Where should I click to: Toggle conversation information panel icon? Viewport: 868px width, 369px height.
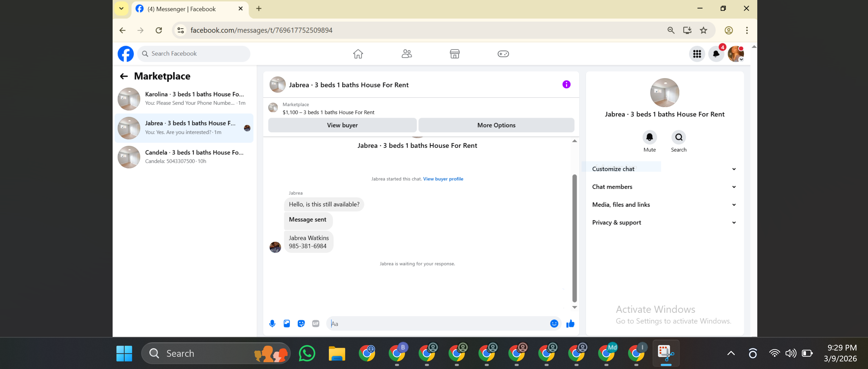pos(566,85)
